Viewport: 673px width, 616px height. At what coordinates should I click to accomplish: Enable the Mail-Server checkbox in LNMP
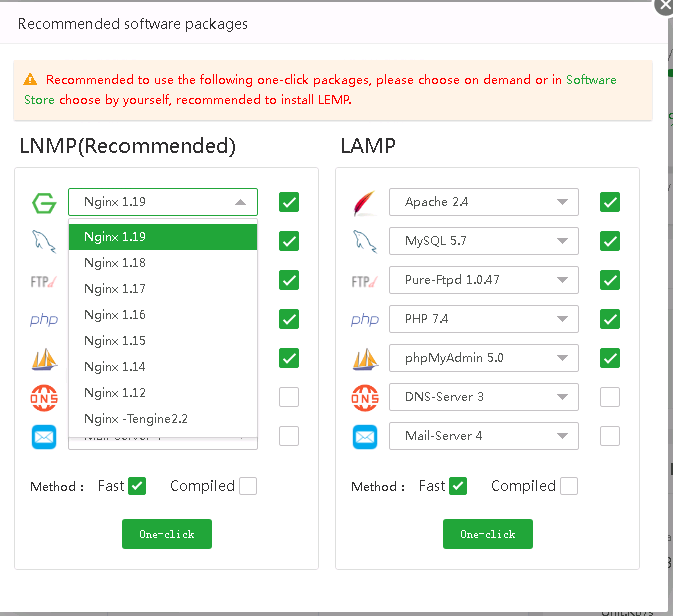(289, 436)
